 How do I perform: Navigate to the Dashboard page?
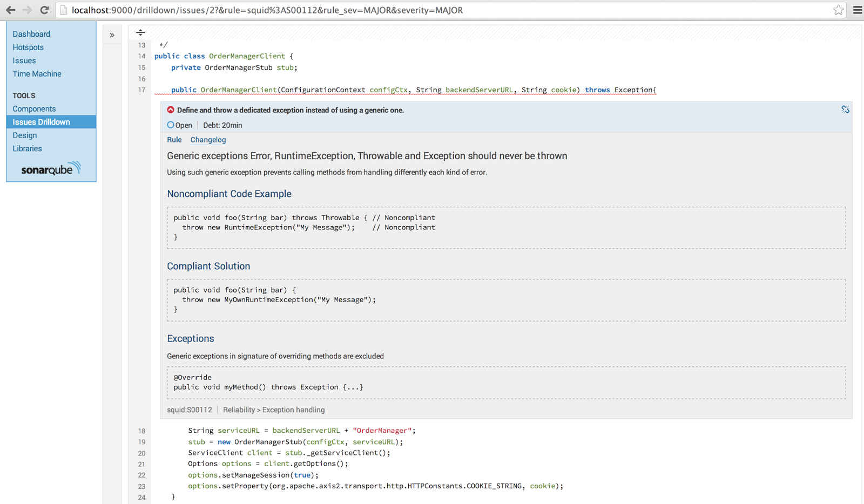click(31, 33)
